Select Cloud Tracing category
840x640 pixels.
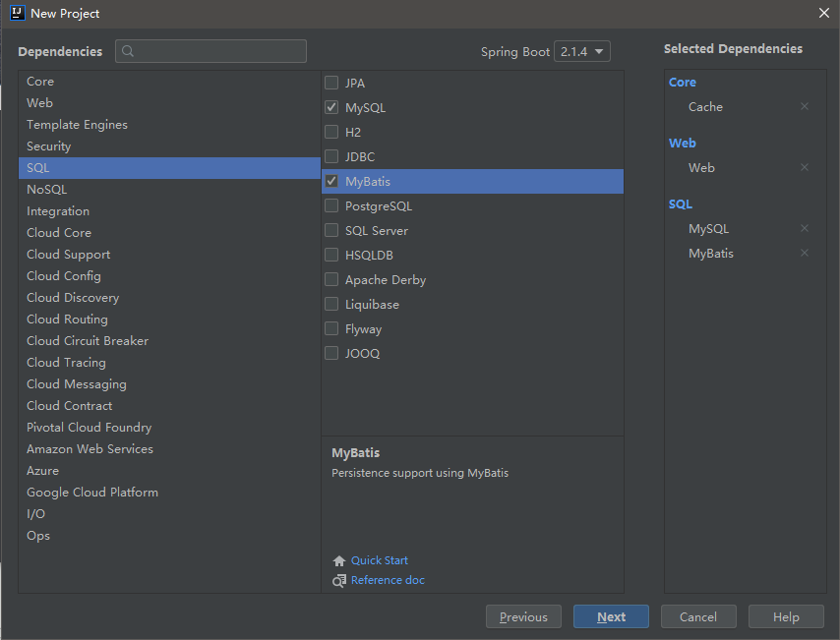(169, 363)
